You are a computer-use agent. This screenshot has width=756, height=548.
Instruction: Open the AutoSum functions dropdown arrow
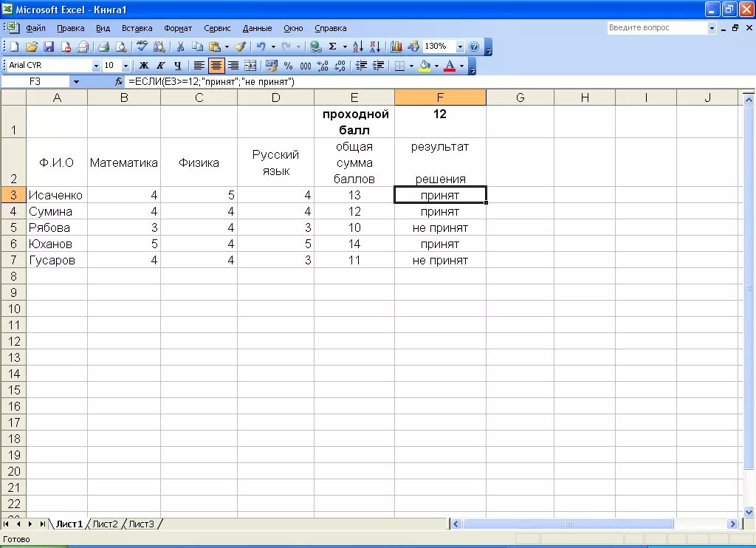click(x=345, y=47)
